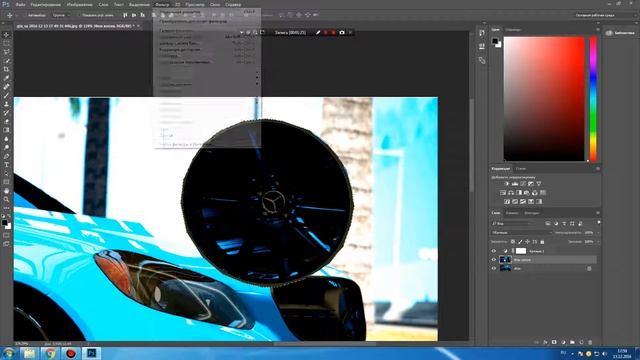Select the Type tool

(6, 165)
